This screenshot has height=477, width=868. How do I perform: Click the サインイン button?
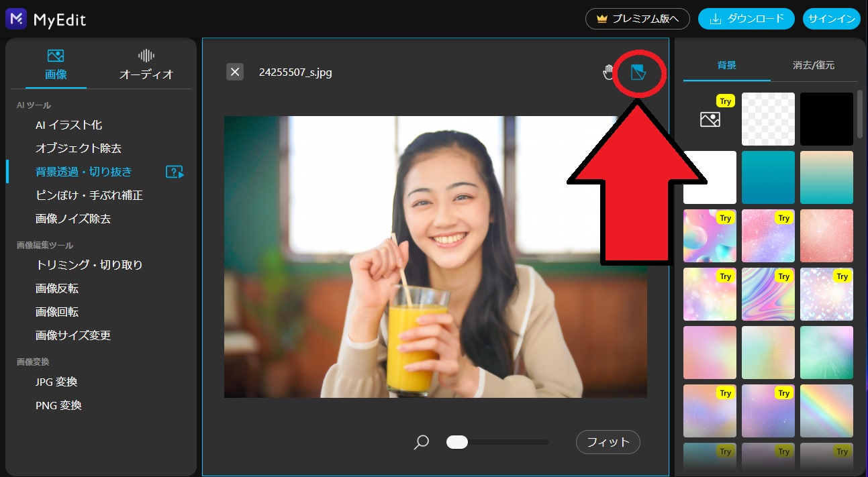tap(832, 19)
